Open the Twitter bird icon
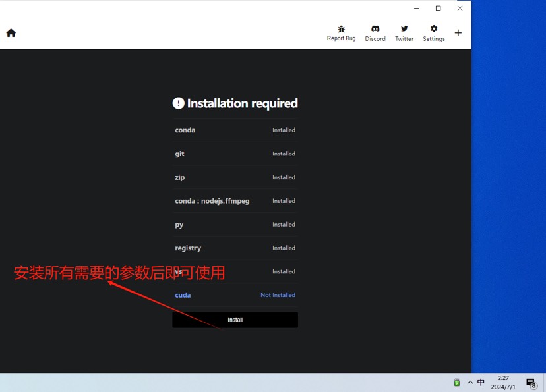Viewport: 546px width, 392px height. (404, 30)
